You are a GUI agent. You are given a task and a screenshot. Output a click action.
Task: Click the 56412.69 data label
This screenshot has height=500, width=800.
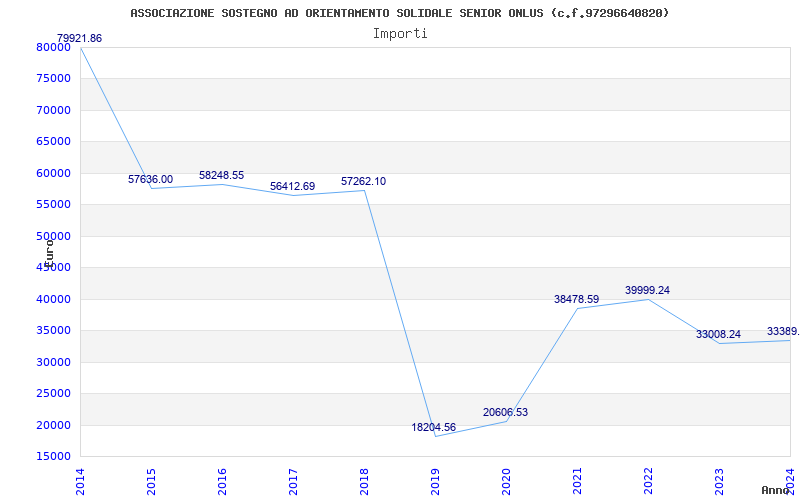(x=292, y=187)
